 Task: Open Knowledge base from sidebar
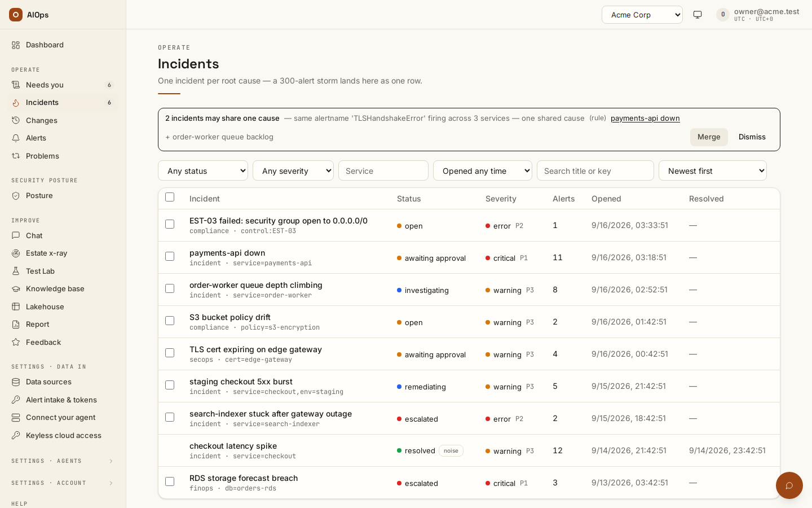(x=63, y=288)
